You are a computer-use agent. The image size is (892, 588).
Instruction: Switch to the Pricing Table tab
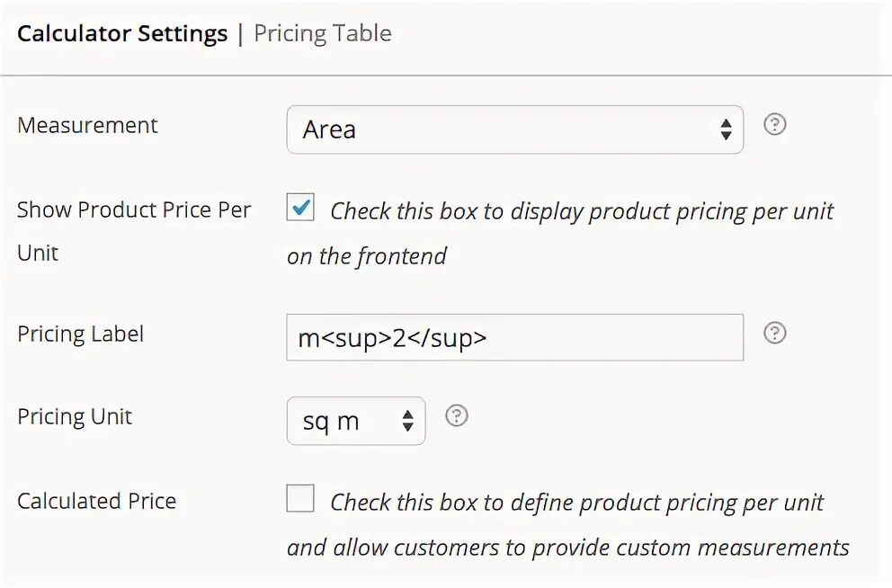pos(323,34)
